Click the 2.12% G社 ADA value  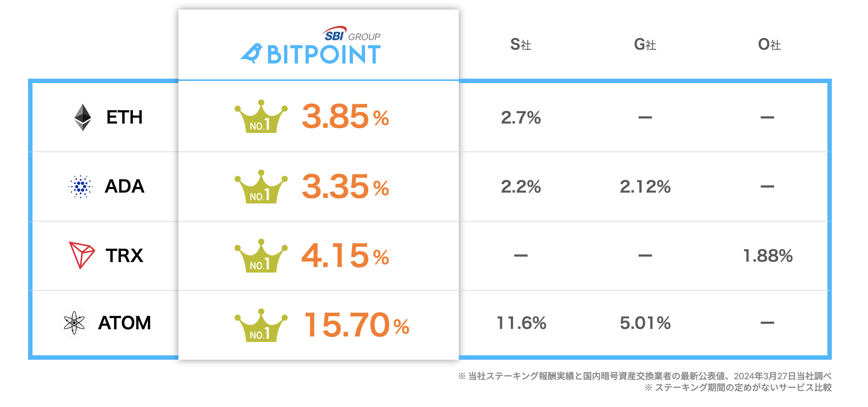(645, 187)
